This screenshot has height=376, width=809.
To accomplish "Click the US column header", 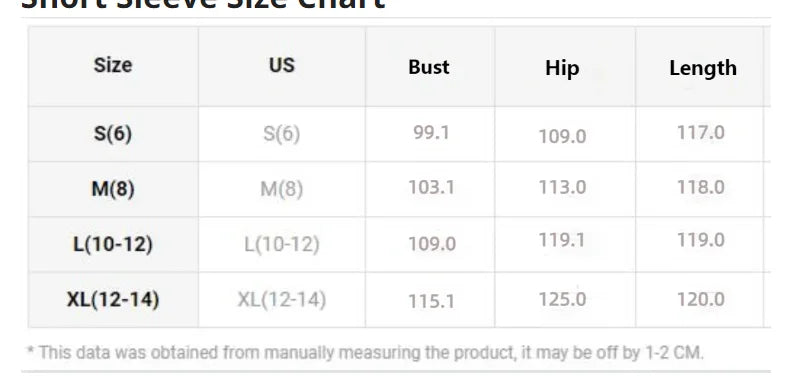I will tap(282, 65).
